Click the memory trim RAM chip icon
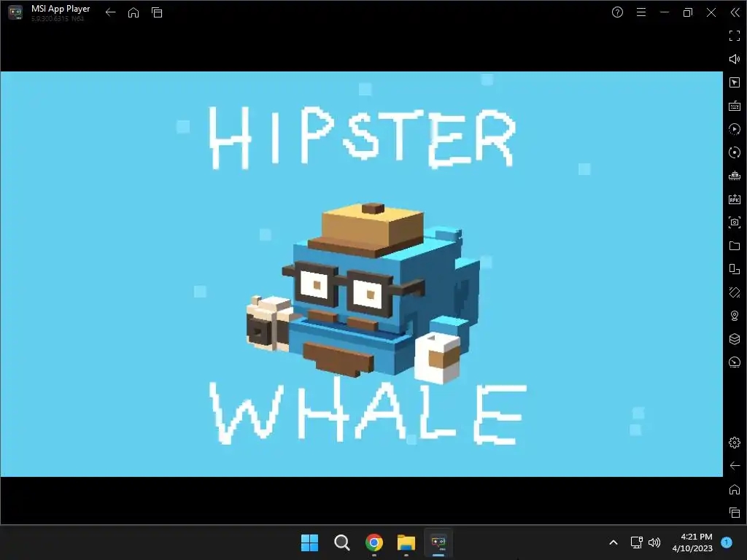Viewport: 747px width, 560px height. (x=734, y=176)
